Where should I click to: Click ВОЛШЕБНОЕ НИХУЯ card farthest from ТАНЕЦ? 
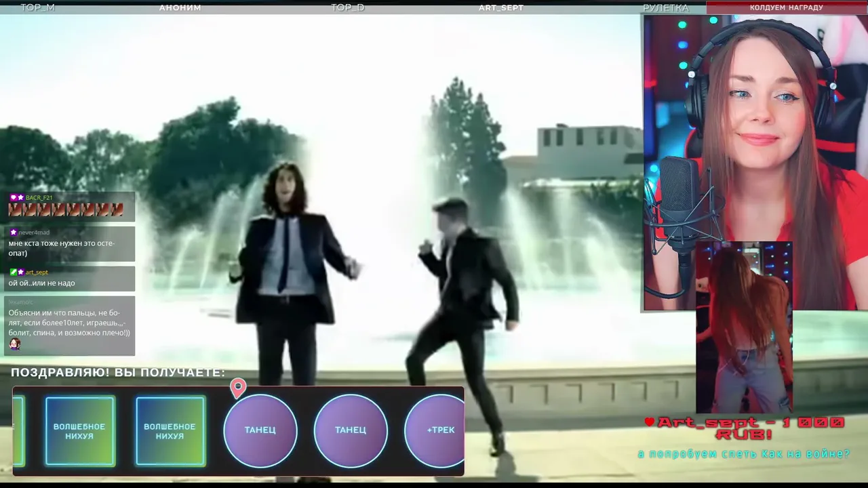[80, 431]
